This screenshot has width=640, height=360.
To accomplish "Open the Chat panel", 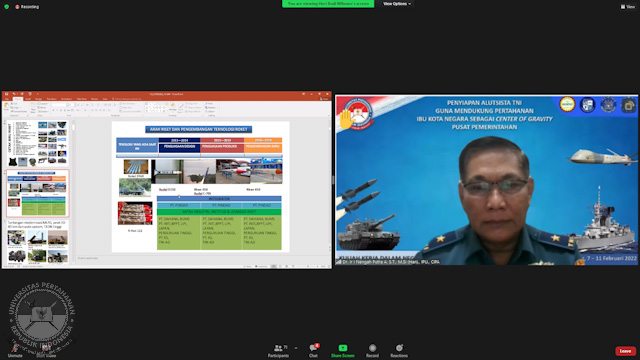I will 313,351.
